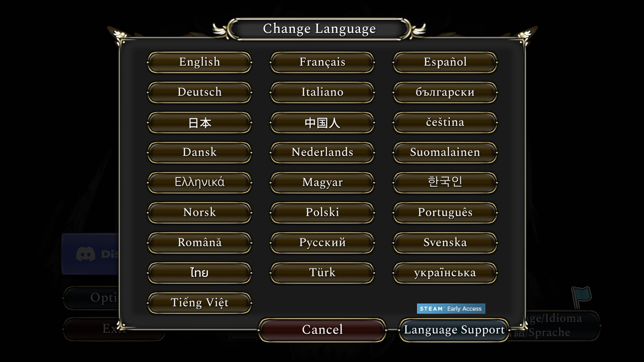Viewport: 644px width, 362px height.
Task: Click the Steam Early Access badge
Action: (x=451, y=308)
